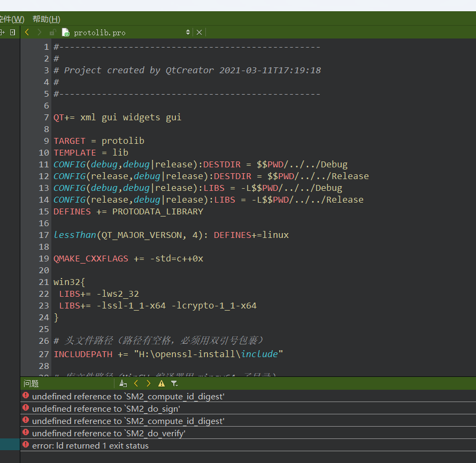Click the 'TARGET = protolib' line
Image resolution: width=476 pixels, height=463 pixels.
tap(98, 141)
